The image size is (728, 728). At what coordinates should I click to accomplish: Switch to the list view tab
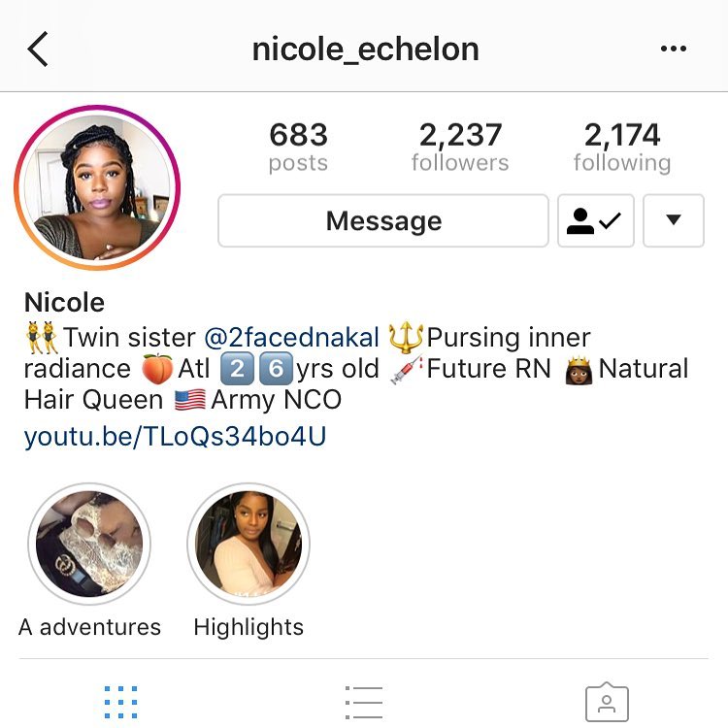(x=364, y=702)
